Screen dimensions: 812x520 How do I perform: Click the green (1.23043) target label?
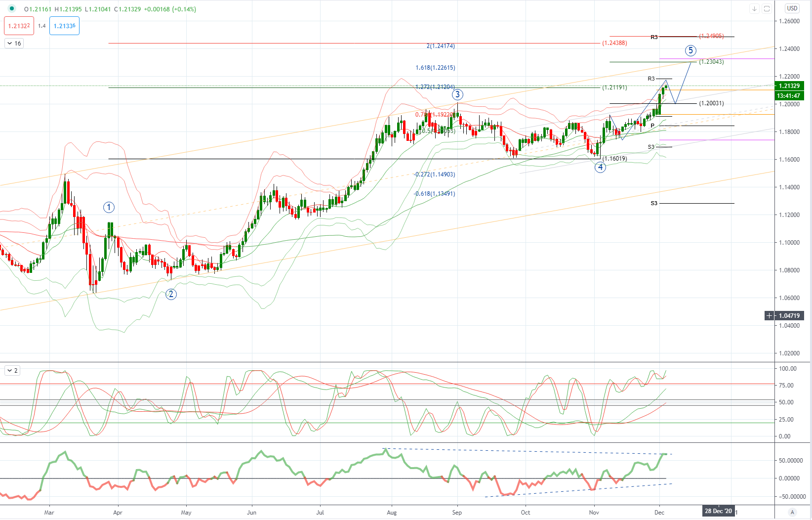tap(711, 62)
